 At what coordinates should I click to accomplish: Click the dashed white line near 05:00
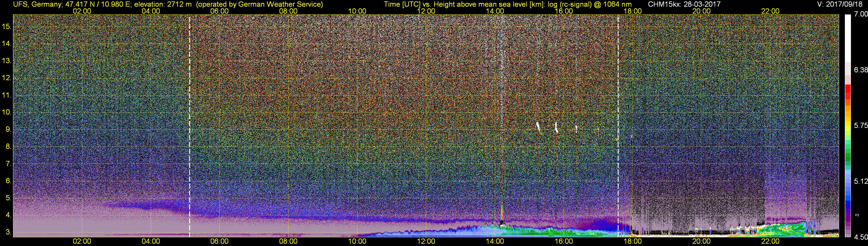[190, 126]
